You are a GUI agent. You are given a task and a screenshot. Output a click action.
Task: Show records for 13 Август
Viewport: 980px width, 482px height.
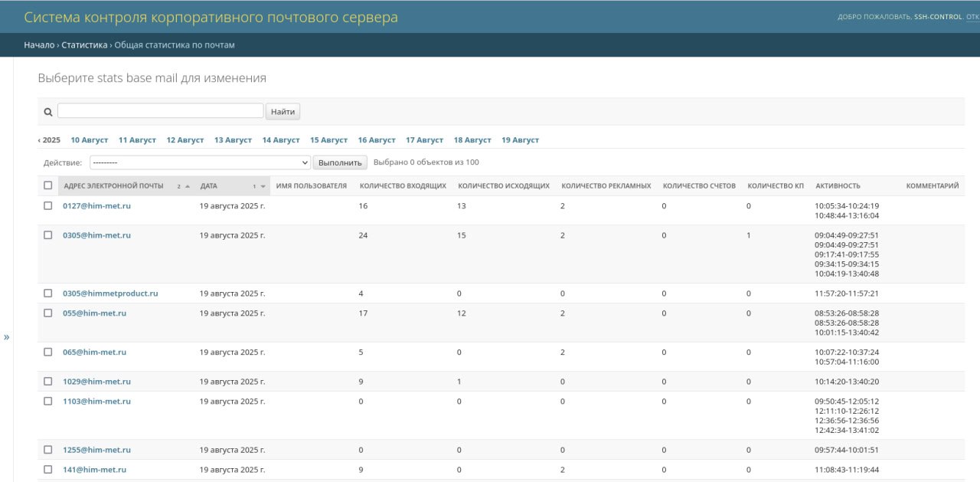(x=233, y=140)
